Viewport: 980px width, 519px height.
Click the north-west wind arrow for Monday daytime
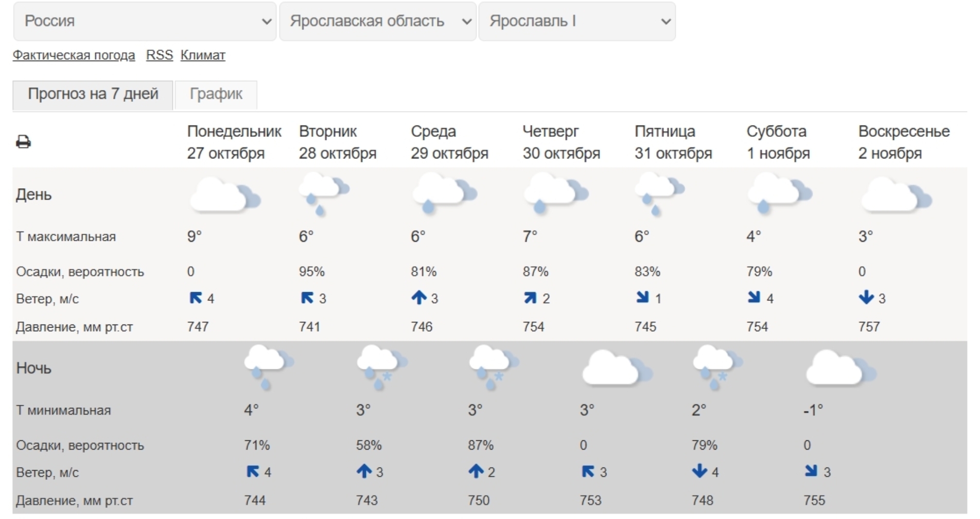point(196,298)
